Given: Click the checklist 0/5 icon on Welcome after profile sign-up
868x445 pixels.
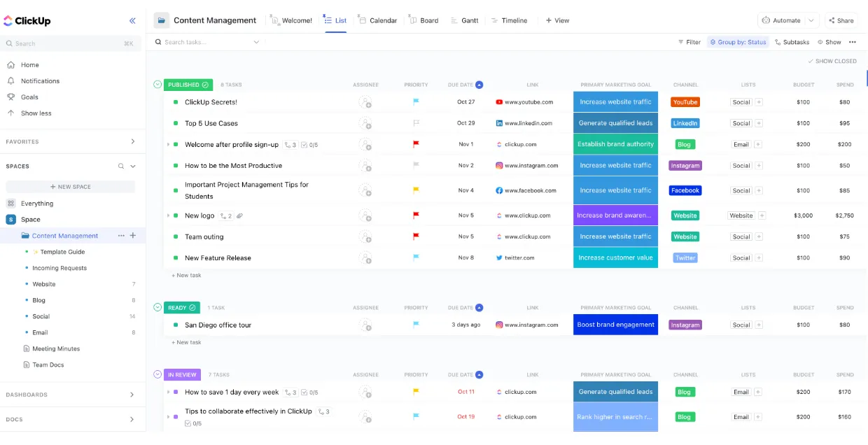Looking at the screenshot, I should (x=310, y=145).
